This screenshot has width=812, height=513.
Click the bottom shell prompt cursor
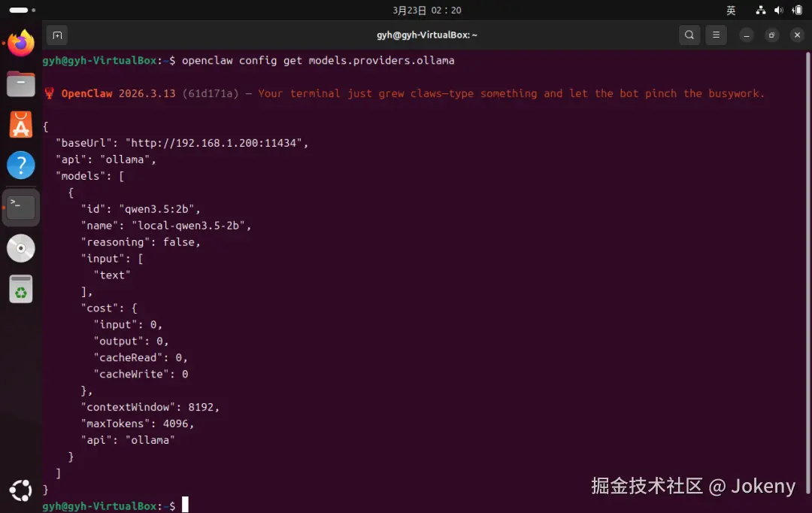tap(185, 505)
